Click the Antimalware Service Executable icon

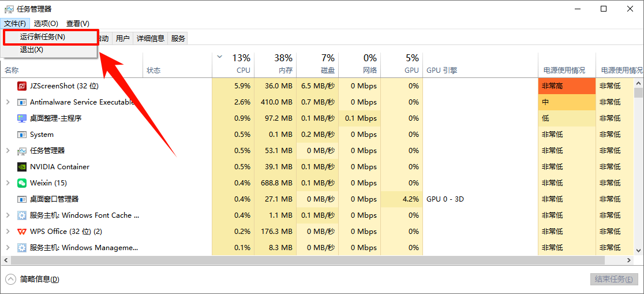[22, 102]
